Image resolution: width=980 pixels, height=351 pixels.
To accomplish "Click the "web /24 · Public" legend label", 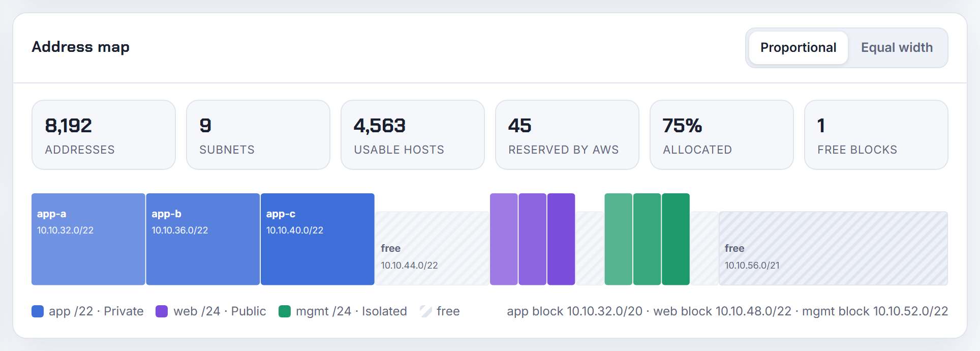I will click(x=220, y=311).
